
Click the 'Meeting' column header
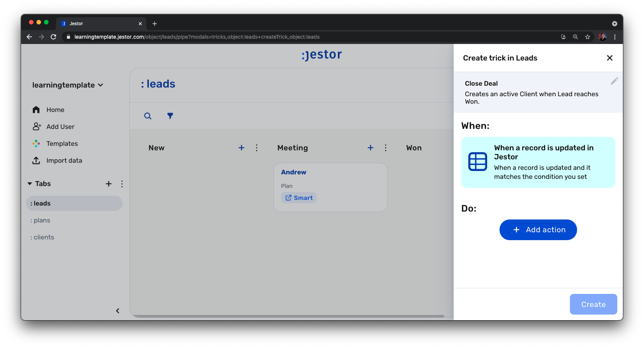pos(293,148)
